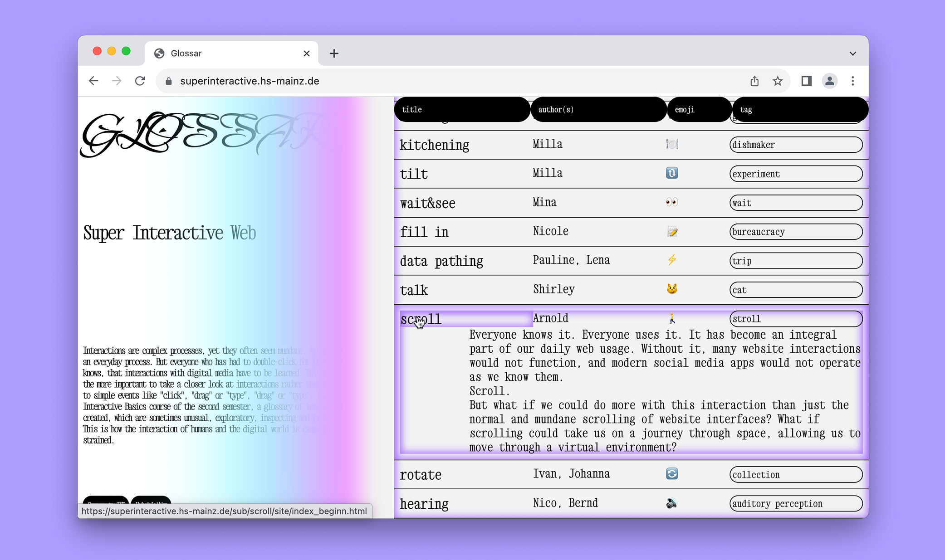This screenshot has height=560, width=945.
Task: Open Chrome three-dot menu
Action: point(853,81)
